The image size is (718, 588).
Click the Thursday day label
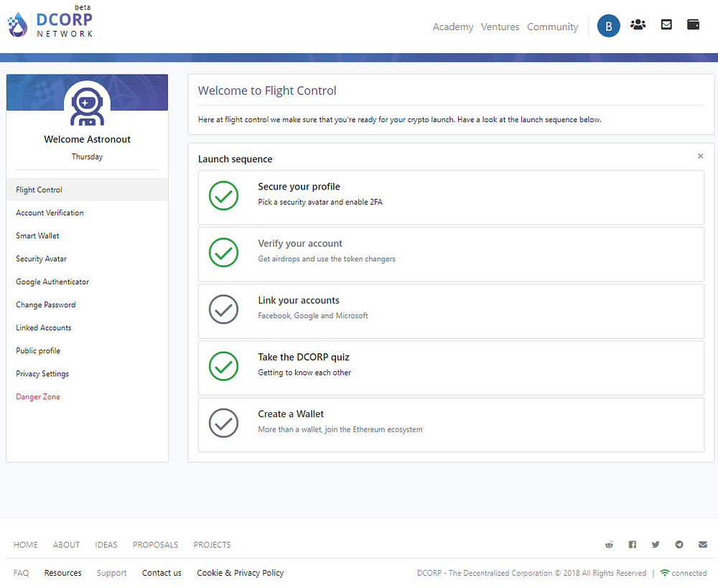pos(87,157)
